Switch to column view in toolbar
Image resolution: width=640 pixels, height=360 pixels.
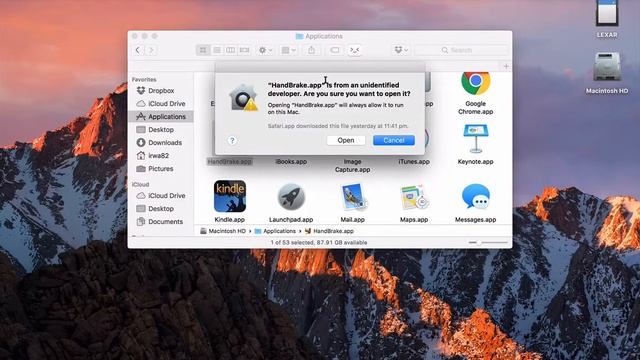[x=231, y=50]
